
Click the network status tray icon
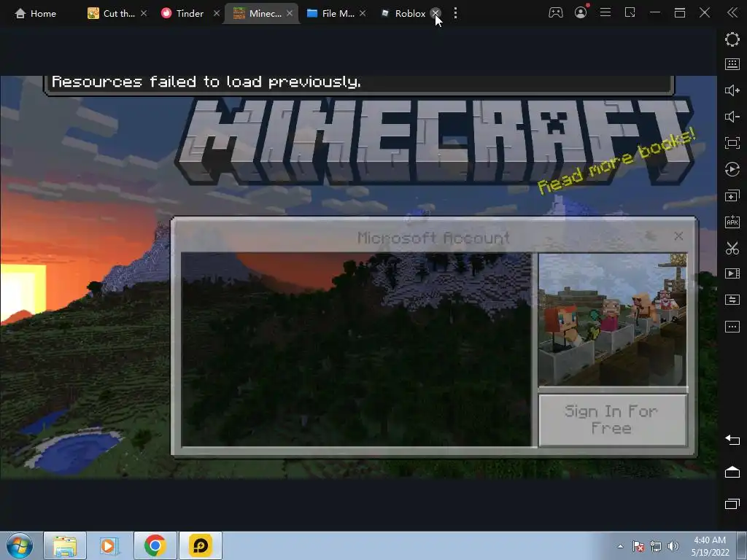tap(656, 546)
